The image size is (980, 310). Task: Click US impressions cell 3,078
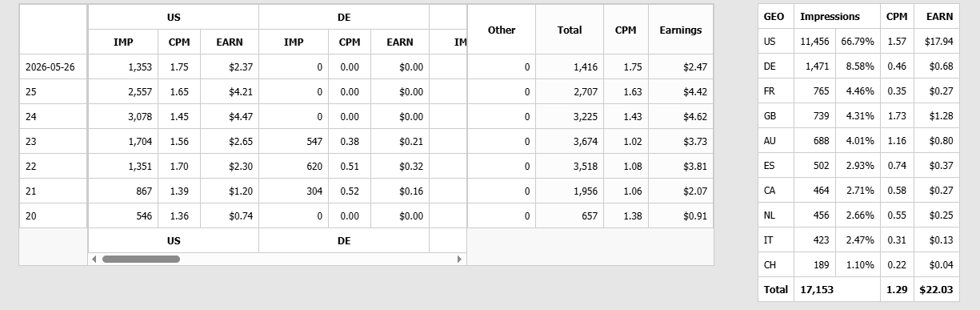point(122,117)
